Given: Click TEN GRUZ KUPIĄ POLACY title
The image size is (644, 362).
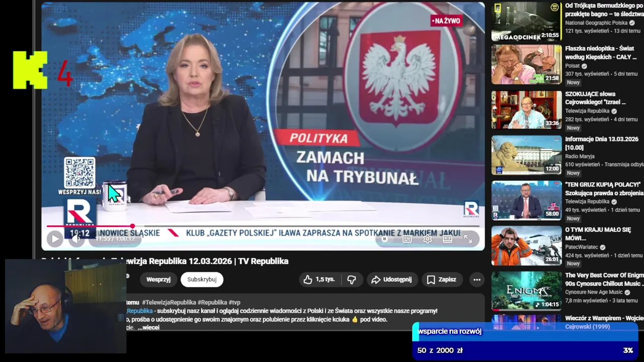Looking at the screenshot, I should [x=604, y=189].
